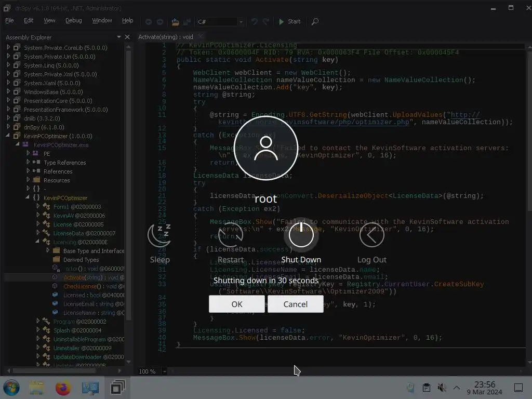
Task: Collapse the Licensing class node
Action: pyautogui.click(x=37, y=242)
